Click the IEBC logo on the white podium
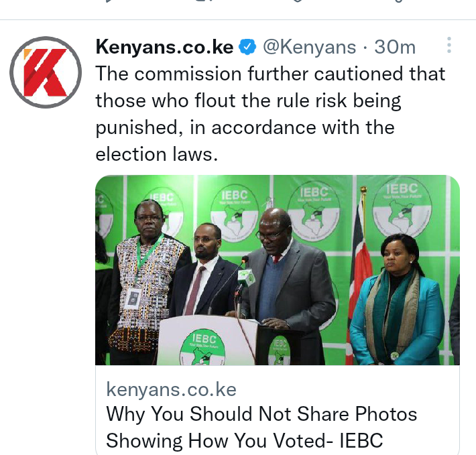Viewport: 476px width, 455px height. click(202, 348)
